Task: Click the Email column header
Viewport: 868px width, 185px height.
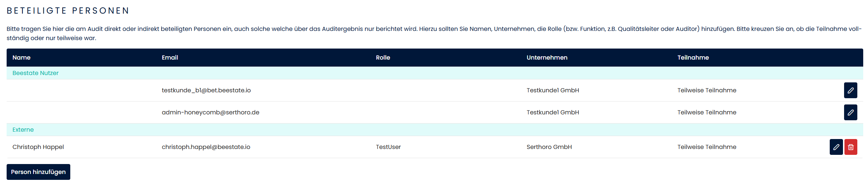Action: click(170, 58)
